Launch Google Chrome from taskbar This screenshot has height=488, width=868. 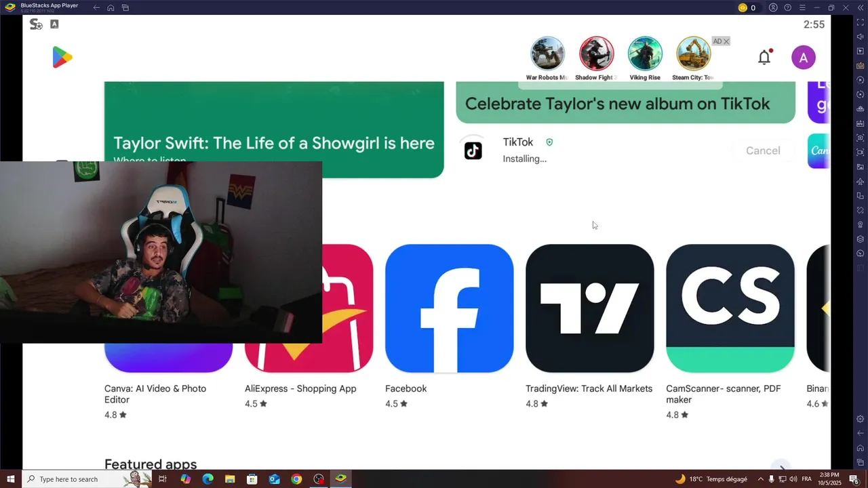pyautogui.click(x=296, y=479)
